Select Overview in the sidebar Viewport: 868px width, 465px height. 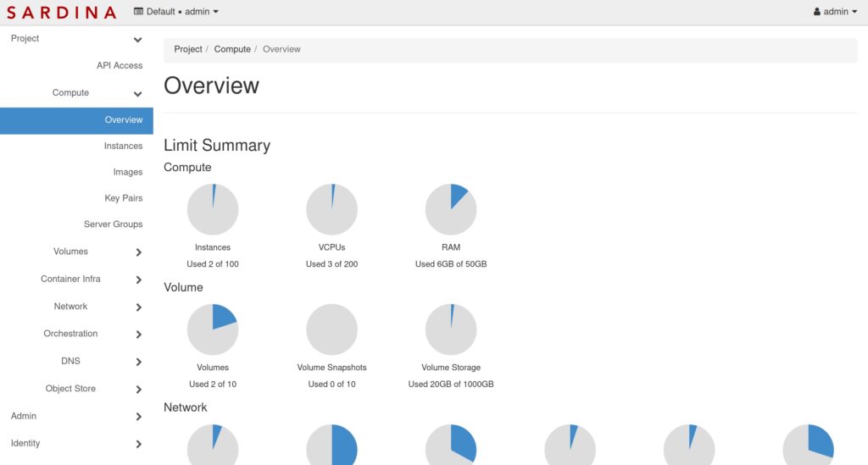tap(76, 120)
